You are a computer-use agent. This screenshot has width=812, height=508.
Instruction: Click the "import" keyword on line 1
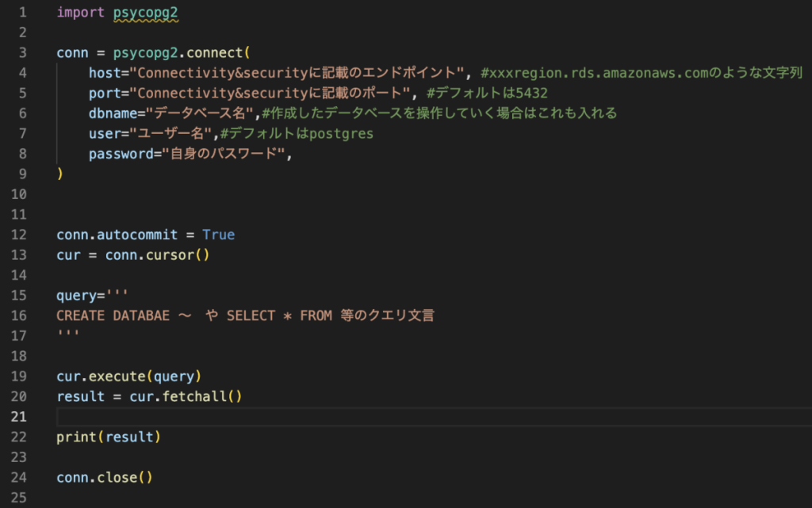click(x=80, y=13)
